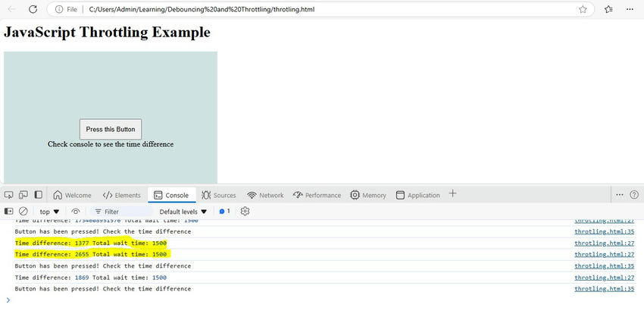
Task: Open the Sources tab
Action: [x=218, y=195]
